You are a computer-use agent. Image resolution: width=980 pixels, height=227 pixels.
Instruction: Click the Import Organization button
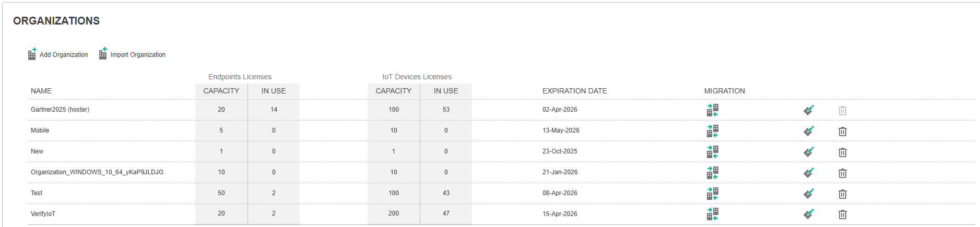(132, 54)
